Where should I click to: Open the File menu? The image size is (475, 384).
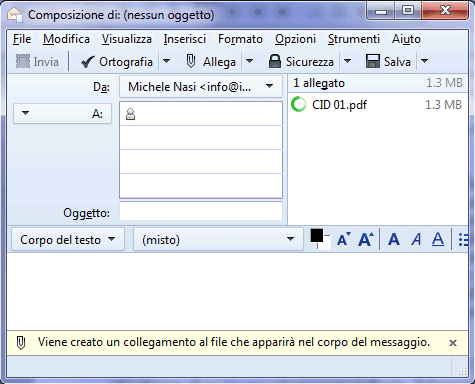click(x=22, y=39)
